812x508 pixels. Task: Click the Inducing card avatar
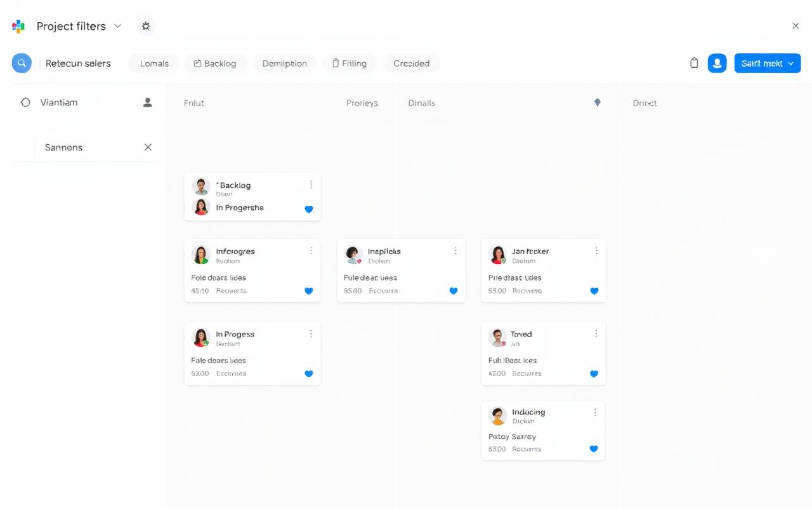pos(498,415)
